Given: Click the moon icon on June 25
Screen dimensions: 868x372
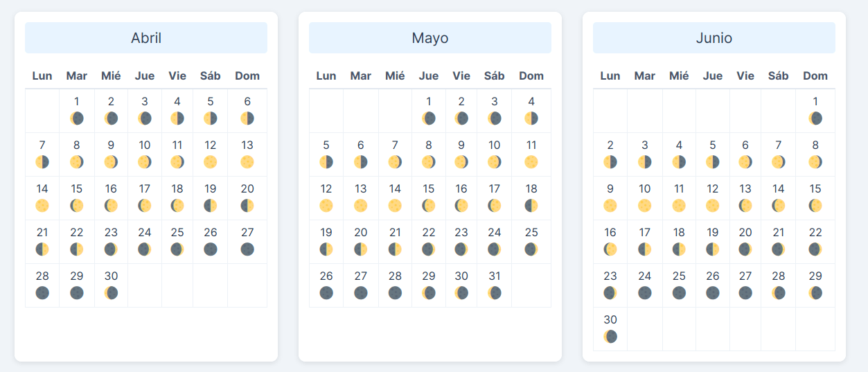Looking at the screenshot, I should pyautogui.click(x=679, y=293).
